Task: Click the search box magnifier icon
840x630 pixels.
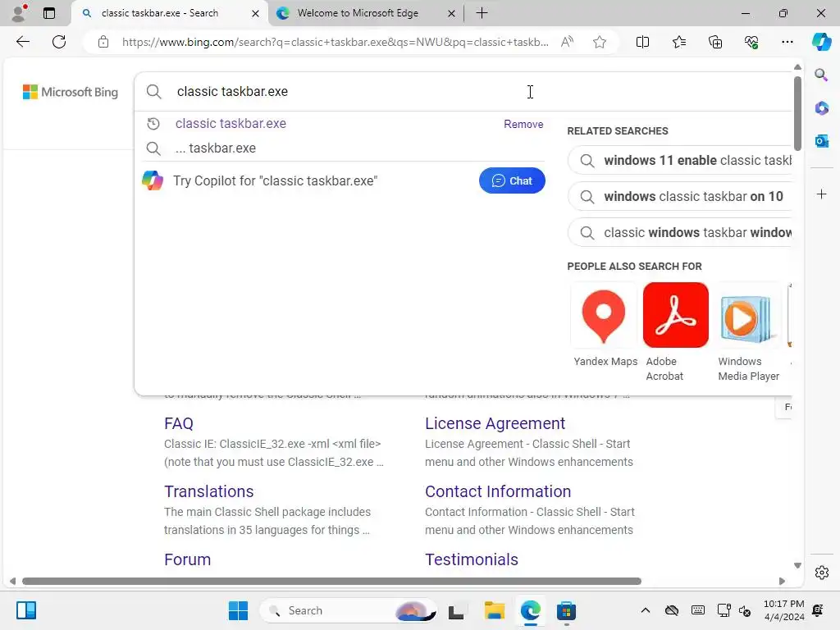Action: pos(153,92)
